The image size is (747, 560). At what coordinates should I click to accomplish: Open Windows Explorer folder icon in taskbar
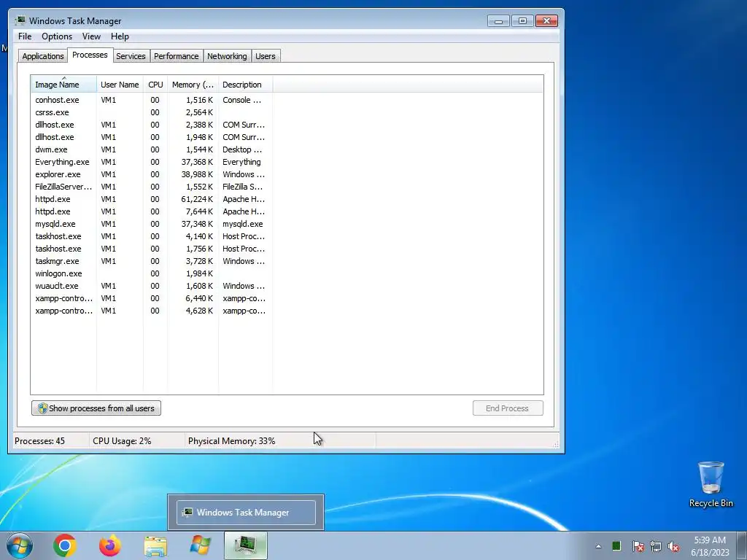coord(155,546)
